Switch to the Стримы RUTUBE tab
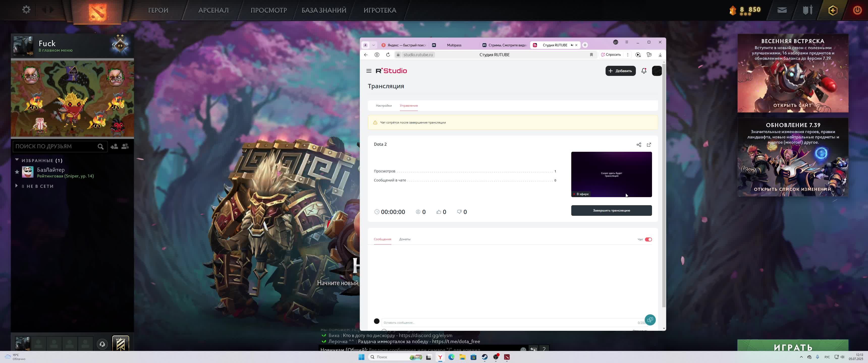The image size is (868, 363). tap(504, 45)
